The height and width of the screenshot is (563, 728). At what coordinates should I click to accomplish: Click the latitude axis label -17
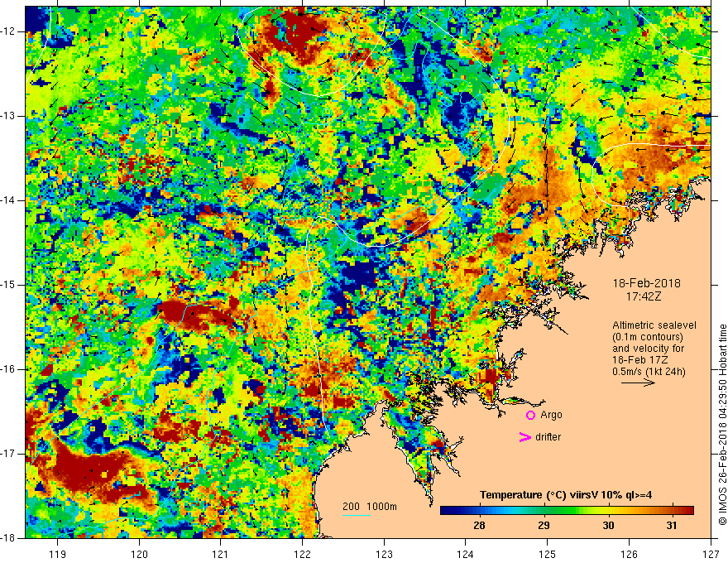(x=9, y=454)
